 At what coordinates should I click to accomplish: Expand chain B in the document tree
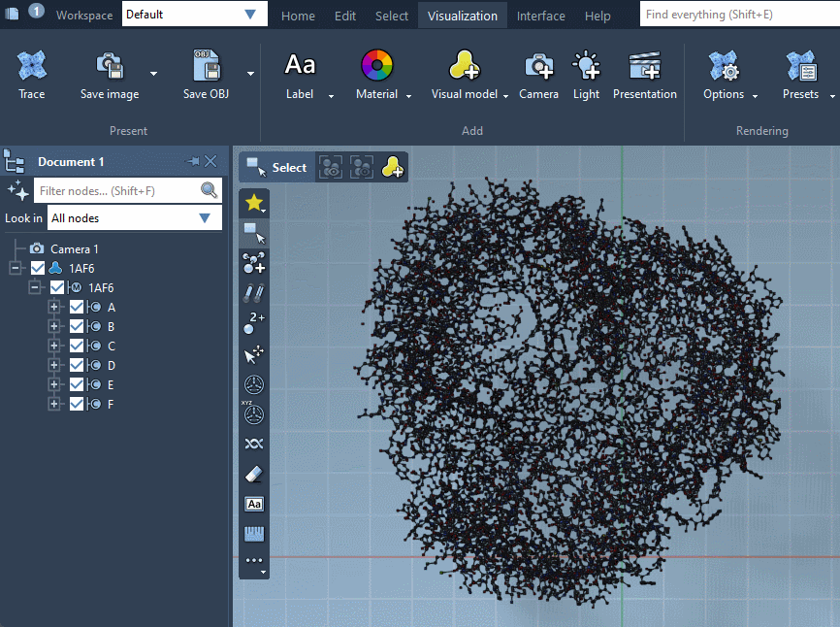tap(55, 325)
